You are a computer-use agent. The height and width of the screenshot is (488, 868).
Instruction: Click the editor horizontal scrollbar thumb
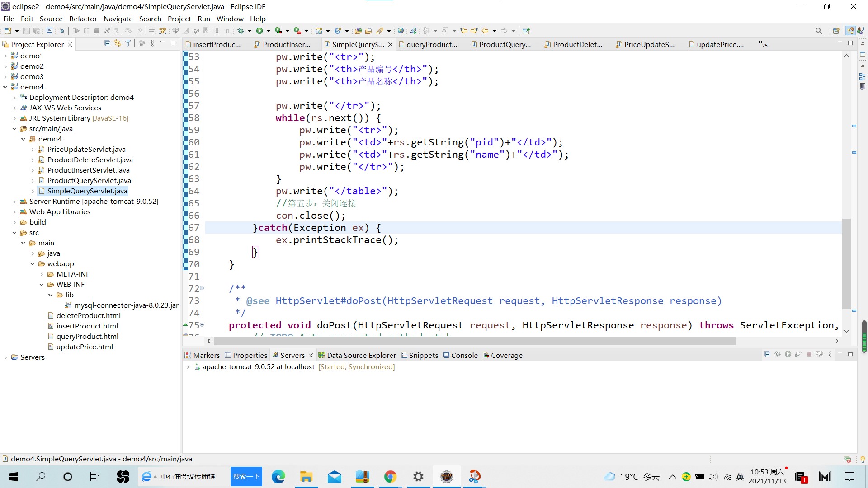(475, 341)
